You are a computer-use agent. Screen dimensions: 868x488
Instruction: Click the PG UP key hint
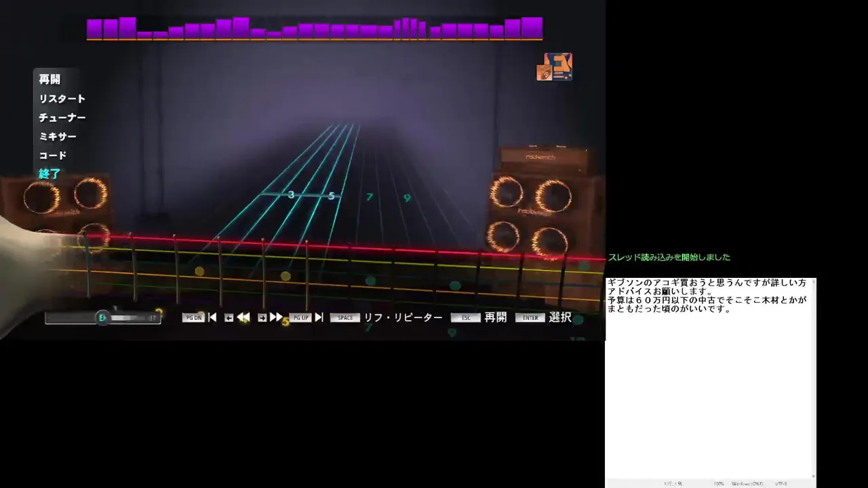point(300,318)
